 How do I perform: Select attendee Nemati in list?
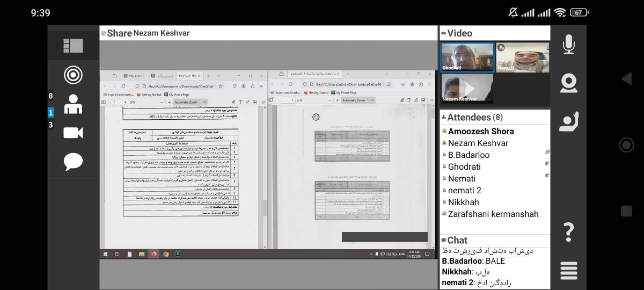(x=462, y=178)
